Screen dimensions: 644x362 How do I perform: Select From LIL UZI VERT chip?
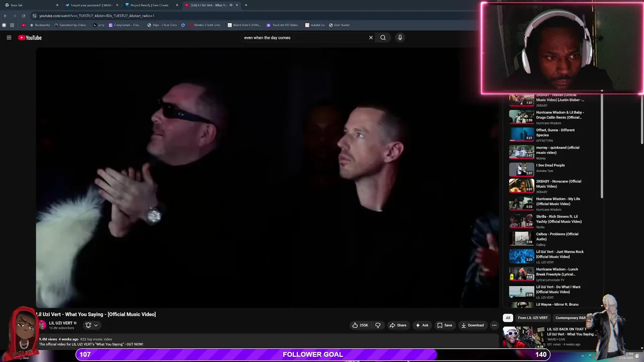tap(533, 318)
